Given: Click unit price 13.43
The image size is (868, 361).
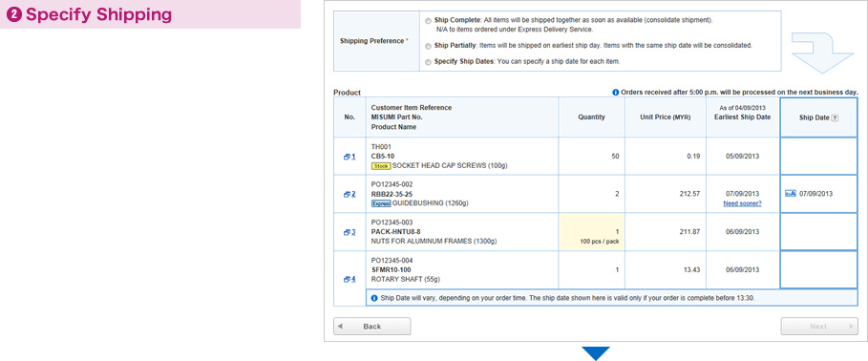Looking at the screenshot, I should (691, 269).
